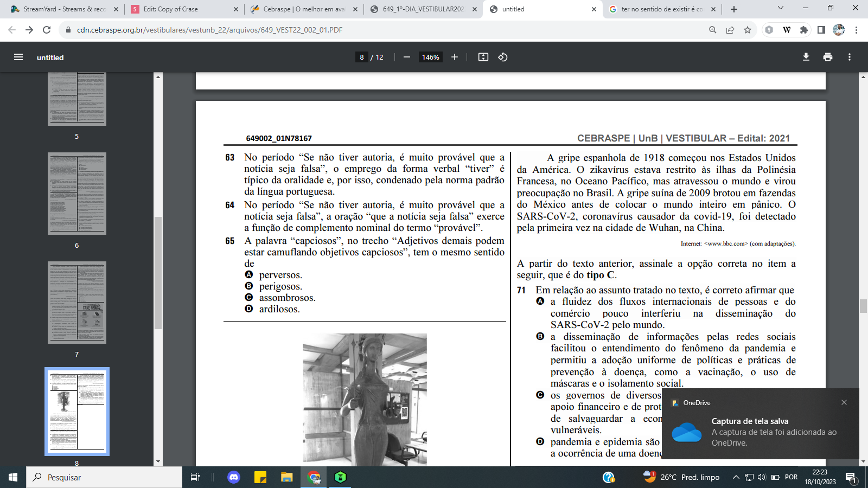Open page 5 thumbnail

point(77,99)
